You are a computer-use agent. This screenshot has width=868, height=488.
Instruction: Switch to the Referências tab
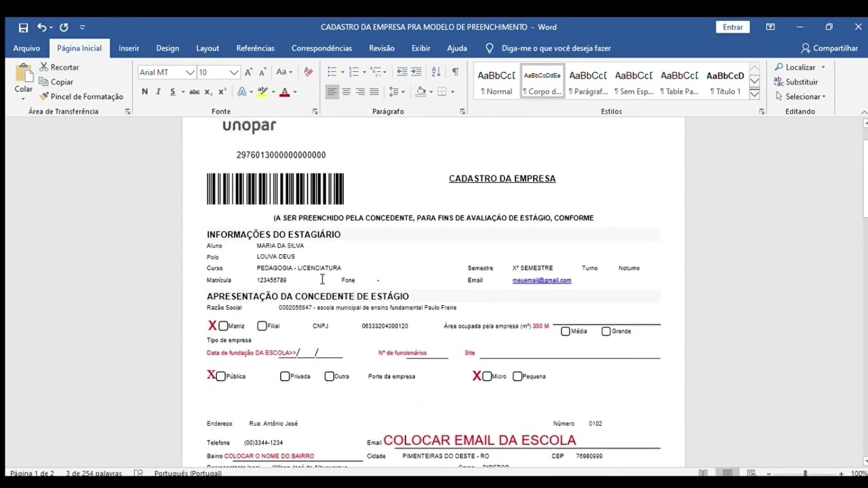[x=255, y=48]
